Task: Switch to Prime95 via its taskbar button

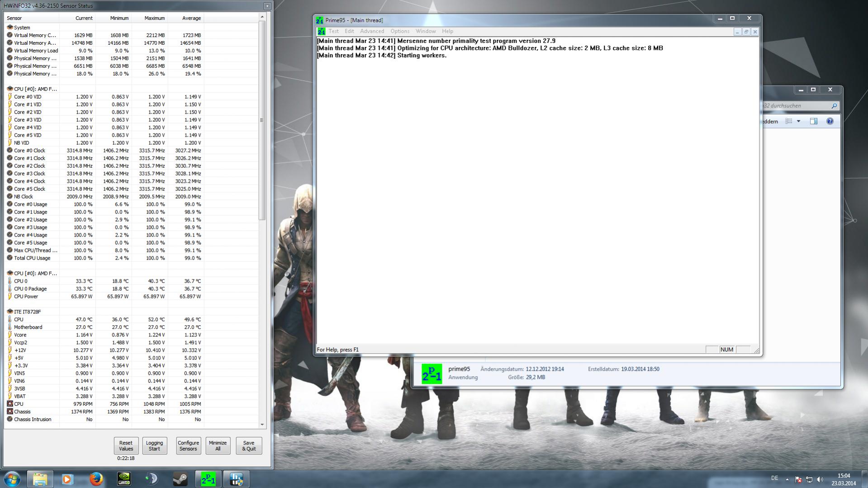Action: pyautogui.click(x=208, y=479)
